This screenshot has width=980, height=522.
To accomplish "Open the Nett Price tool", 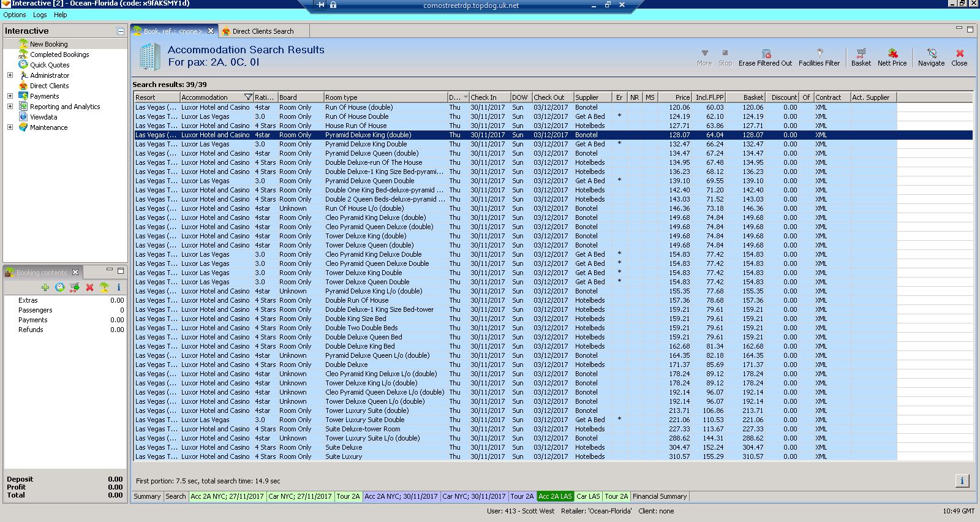I will [x=892, y=54].
